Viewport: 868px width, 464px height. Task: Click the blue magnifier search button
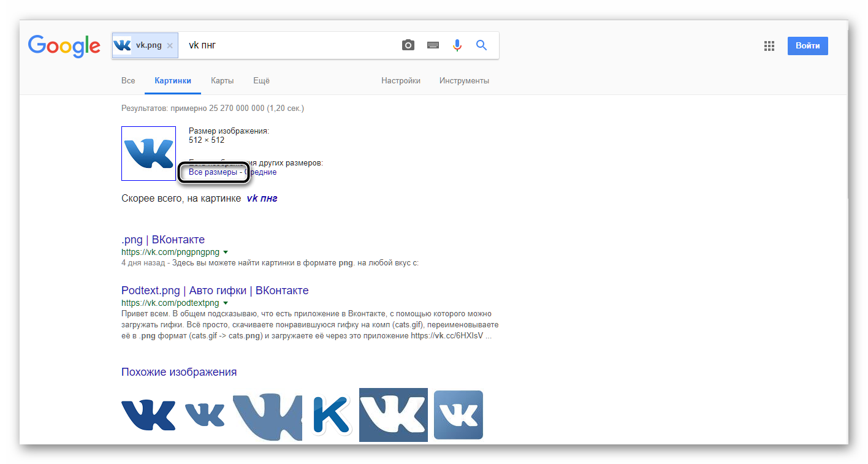(482, 45)
